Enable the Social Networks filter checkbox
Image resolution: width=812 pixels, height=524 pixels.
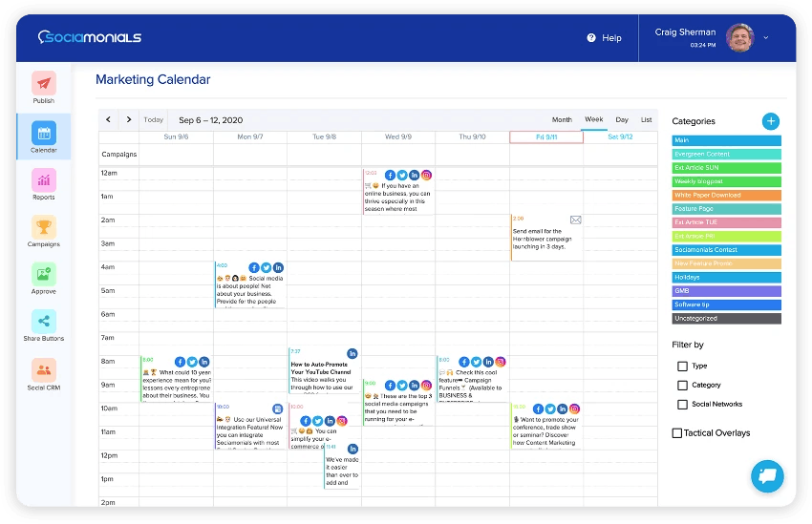point(682,404)
